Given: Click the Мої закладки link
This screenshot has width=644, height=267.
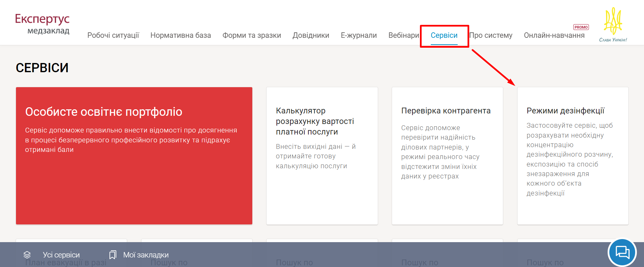Looking at the screenshot, I should 146,255.
